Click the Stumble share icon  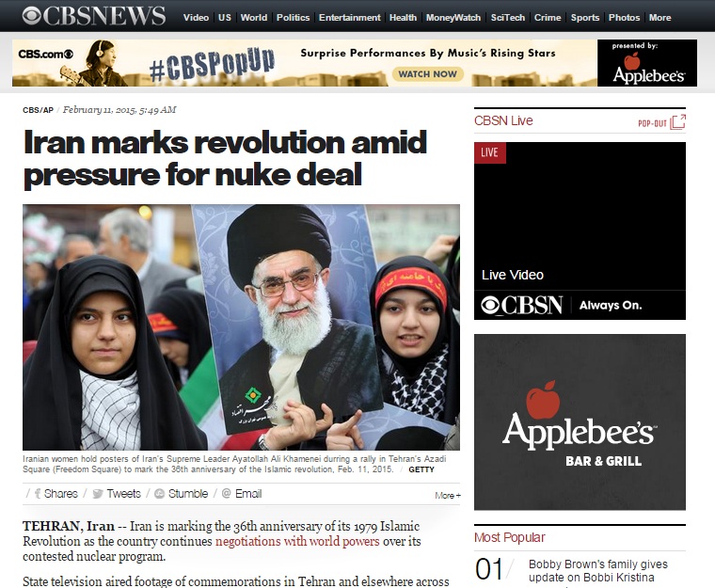coord(159,494)
